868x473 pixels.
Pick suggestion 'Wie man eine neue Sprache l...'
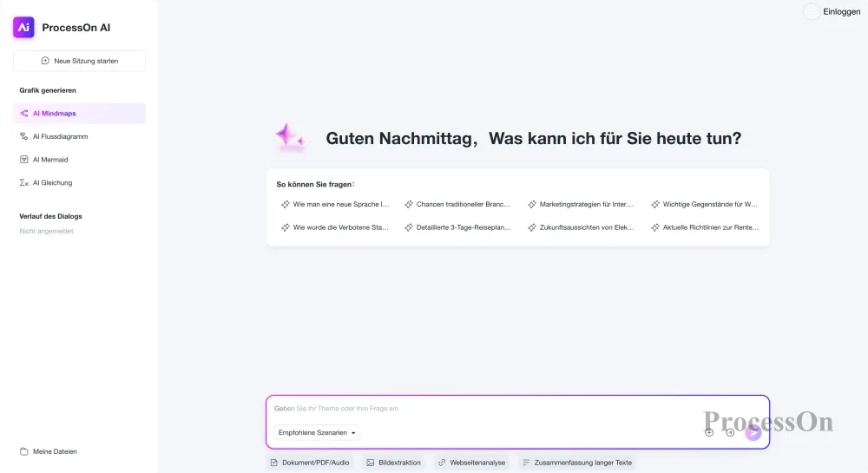tap(335, 204)
